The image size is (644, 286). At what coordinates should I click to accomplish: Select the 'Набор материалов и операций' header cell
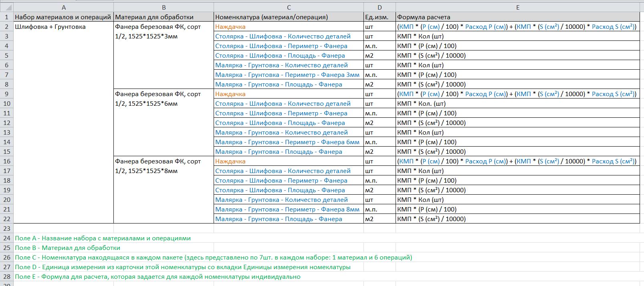coord(63,17)
